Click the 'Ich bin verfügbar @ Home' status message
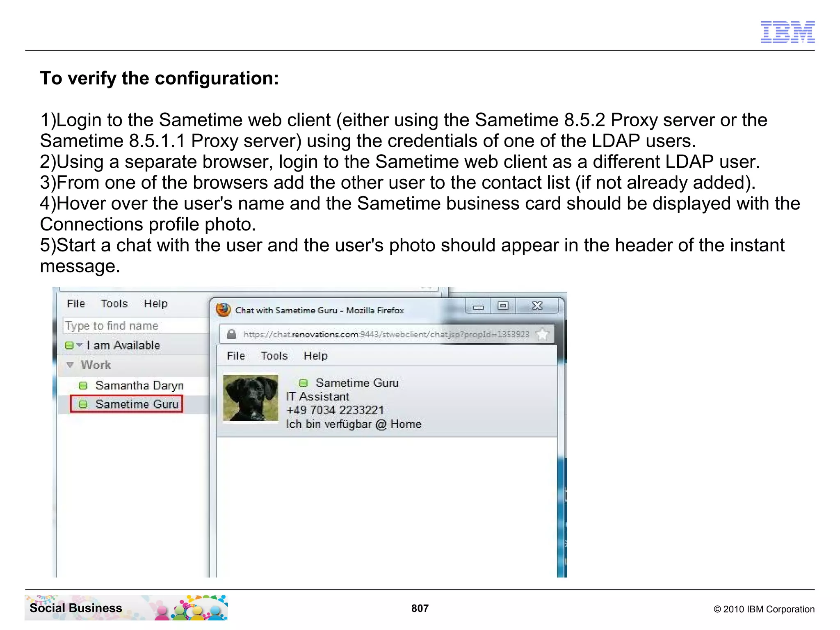Screen dimensions: 840x630 (x=354, y=424)
